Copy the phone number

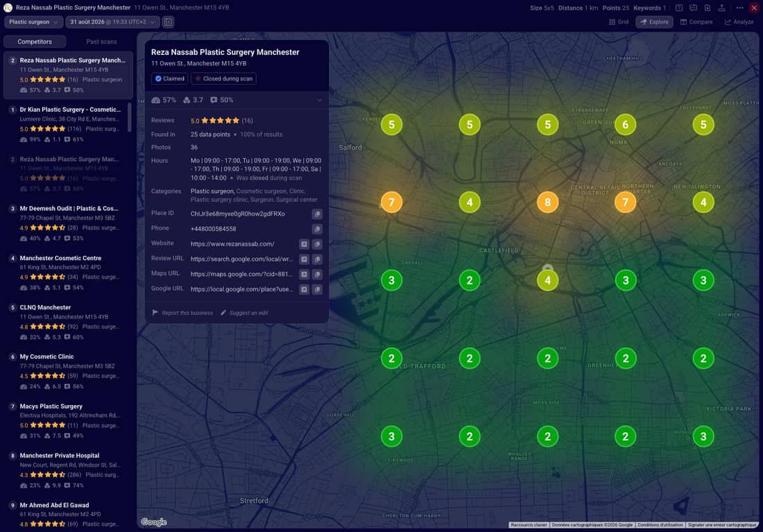pyautogui.click(x=317, y=230)
